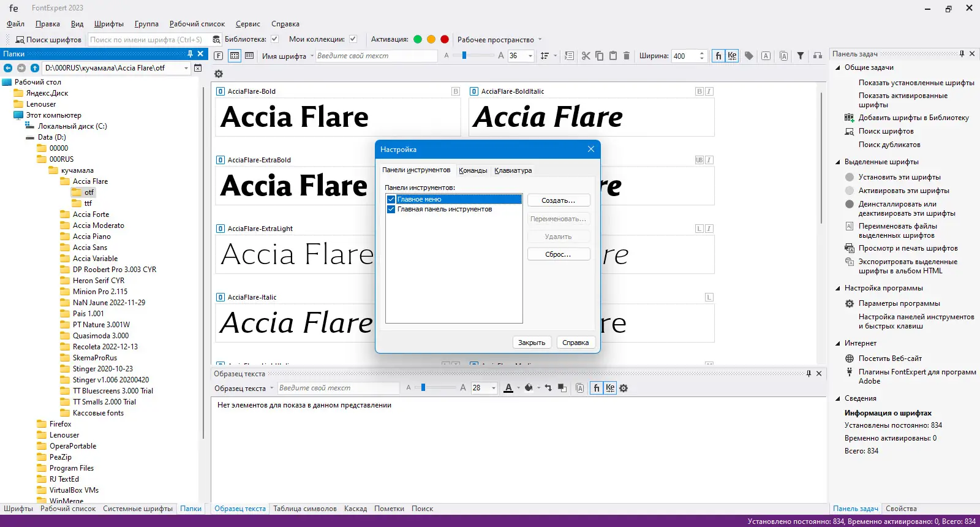Switch to the details list view icon
This screenshot has height=527, width=980.
coord(249,56)
